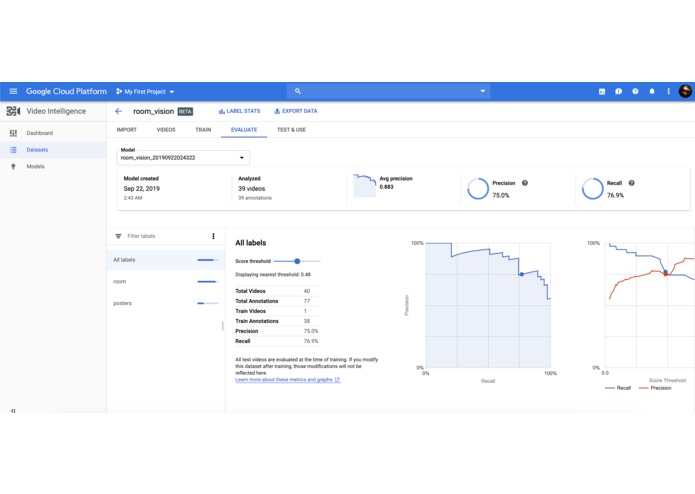Click the Google Cloud Platform logo
Screen dimensions: 695x494
pyautogui.click(x=66, y=91)
